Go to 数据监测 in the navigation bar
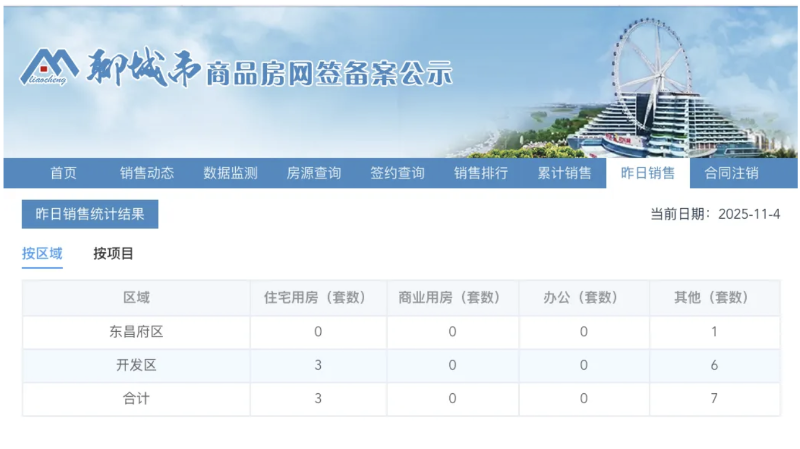The height and width of the screenshot is (449, 800). tap(230, 173)
